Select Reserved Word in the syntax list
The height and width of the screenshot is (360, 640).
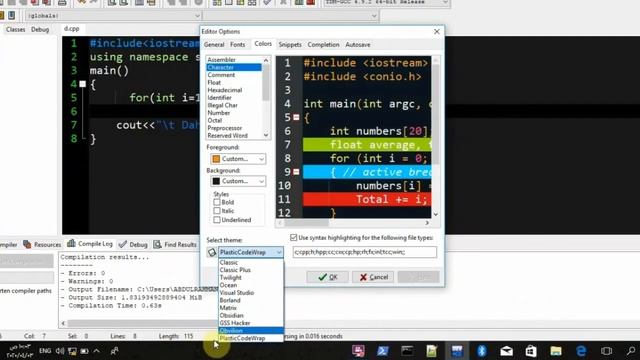234,135
